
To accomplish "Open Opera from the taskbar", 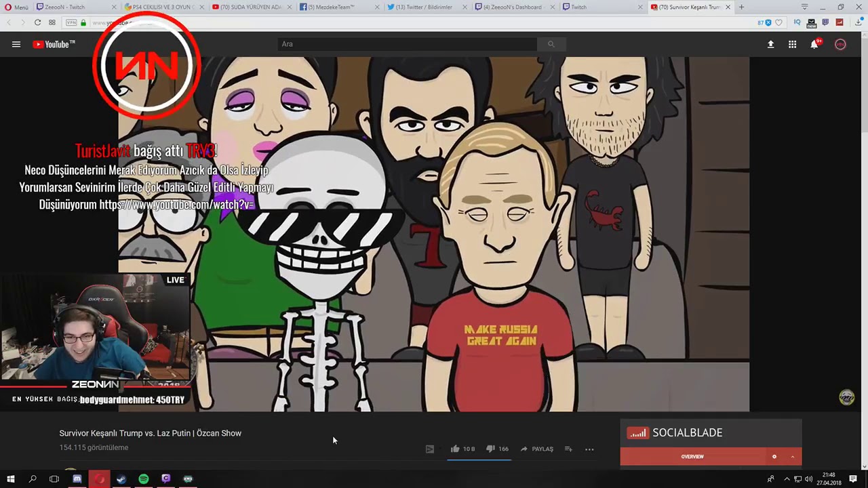I will (x=100, y=479).
